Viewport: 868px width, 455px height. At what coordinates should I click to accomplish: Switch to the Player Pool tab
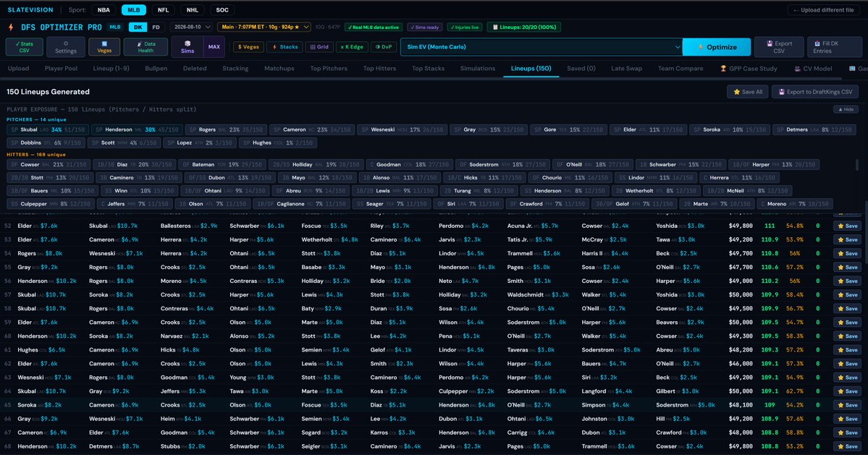click(61, 69)
